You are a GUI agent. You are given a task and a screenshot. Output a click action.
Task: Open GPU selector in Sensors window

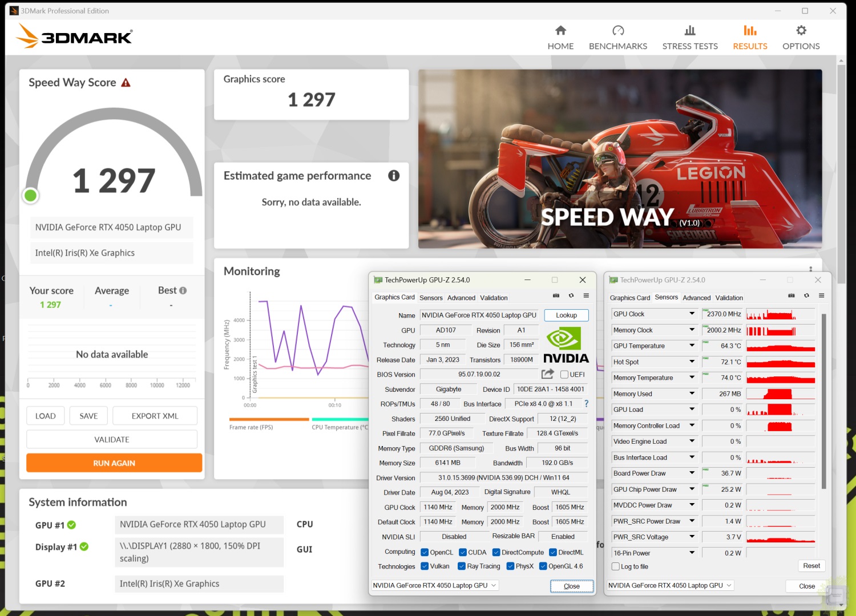click(670, 585)
